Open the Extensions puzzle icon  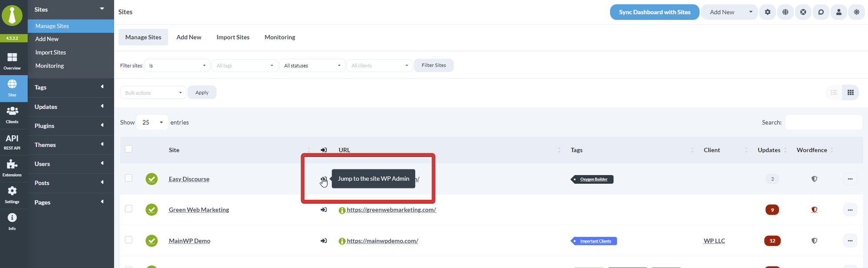pos(12,169)
